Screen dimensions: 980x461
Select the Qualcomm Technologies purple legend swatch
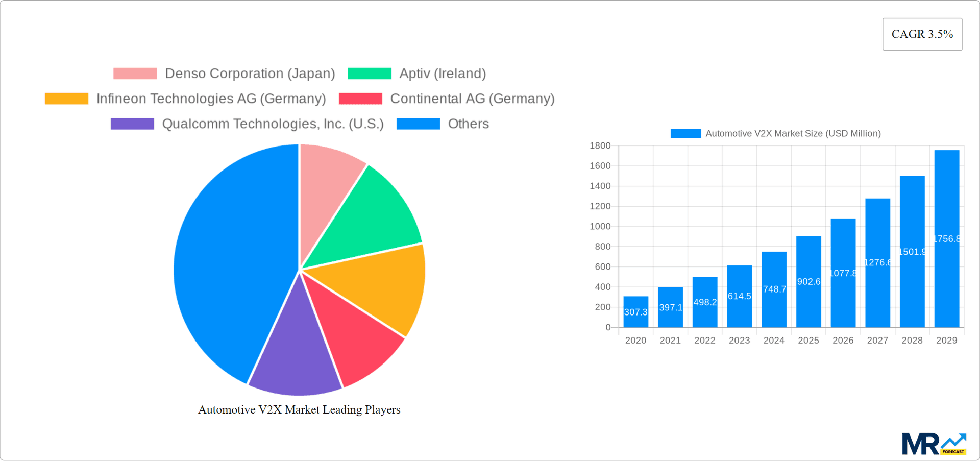click(x=132, y=123)
